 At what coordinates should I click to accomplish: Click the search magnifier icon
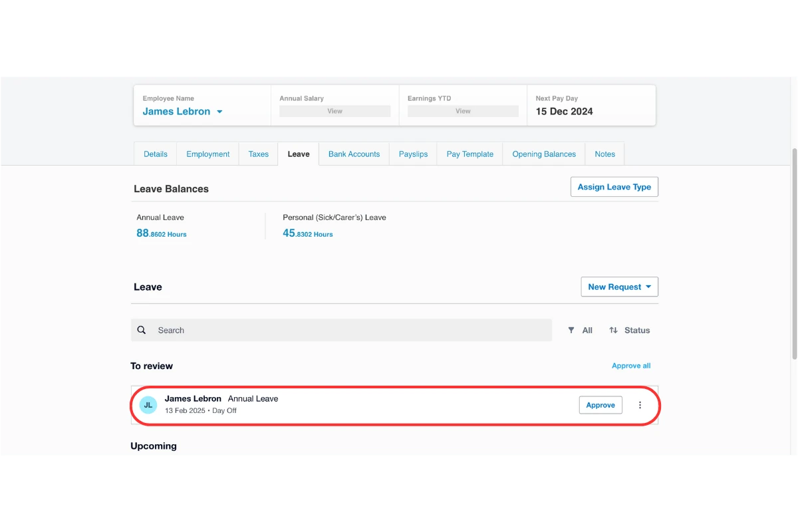pos(142,330)
